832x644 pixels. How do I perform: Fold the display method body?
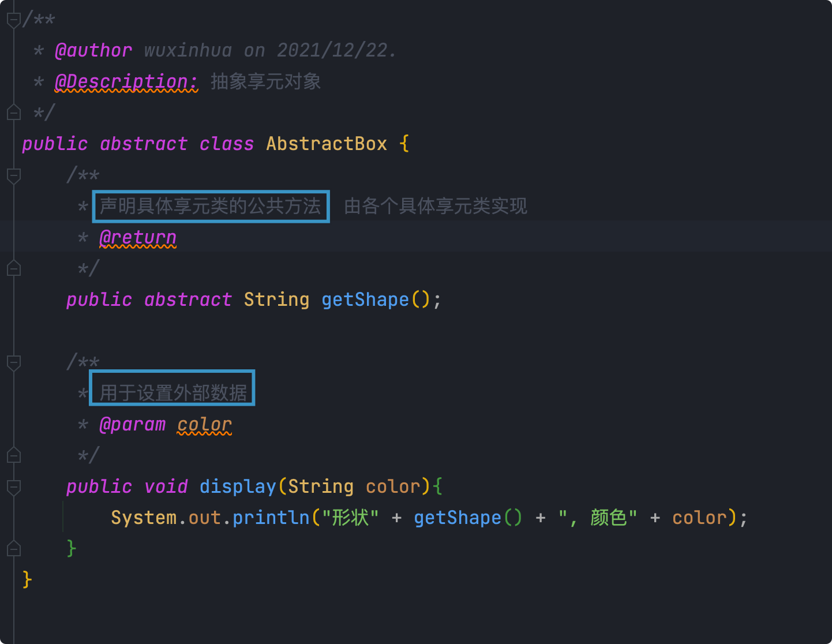(14, 486)
